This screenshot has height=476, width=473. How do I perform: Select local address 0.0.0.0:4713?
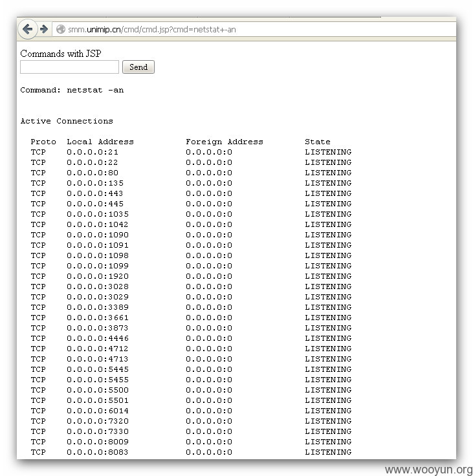click(98, 359)
